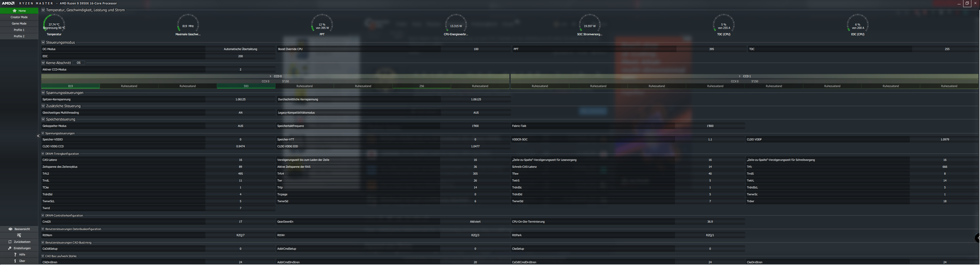Image resolution: width=980 pixels, height=265 pixels.
Task: Click core cell showing 819 in CCD 0
Action: 70,86
